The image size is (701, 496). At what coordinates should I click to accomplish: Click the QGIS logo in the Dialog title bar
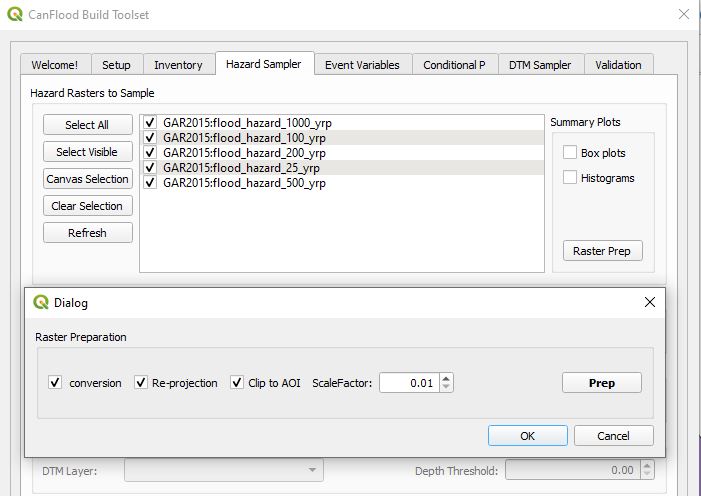pos(41,302)
